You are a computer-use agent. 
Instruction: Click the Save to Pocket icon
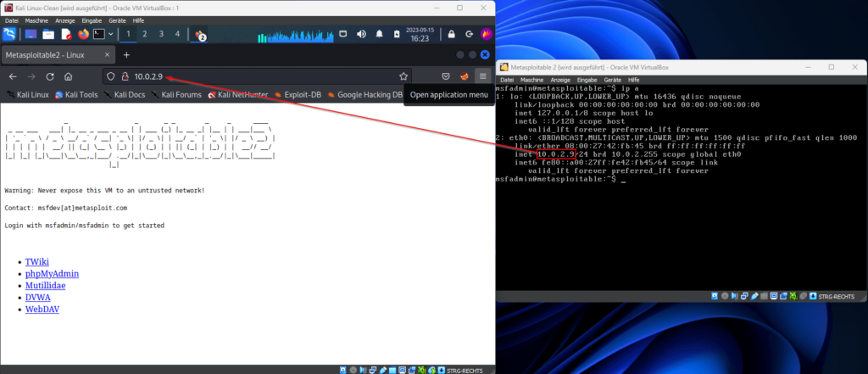(445, 76)
